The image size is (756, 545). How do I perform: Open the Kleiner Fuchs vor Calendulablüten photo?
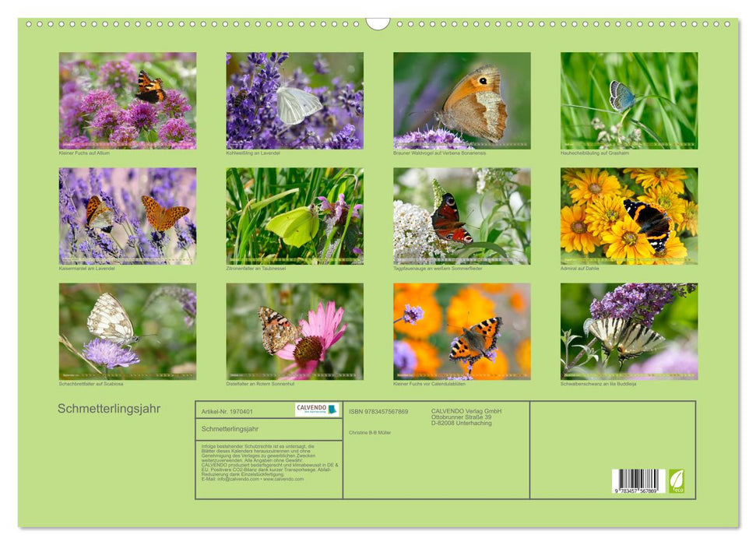462,331
